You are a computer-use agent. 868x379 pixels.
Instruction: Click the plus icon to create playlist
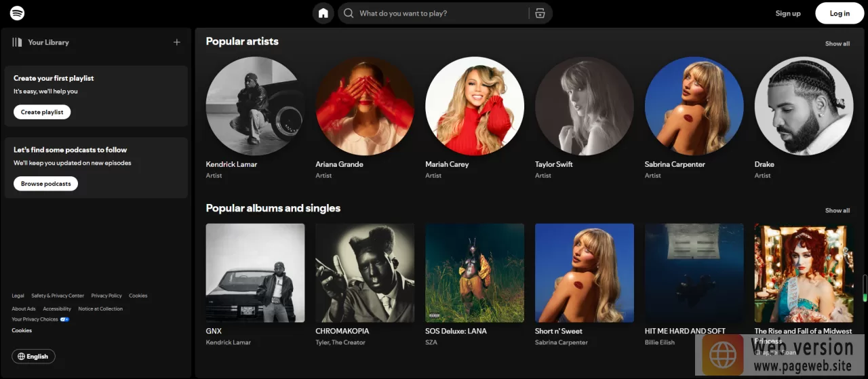coord(177,42)
